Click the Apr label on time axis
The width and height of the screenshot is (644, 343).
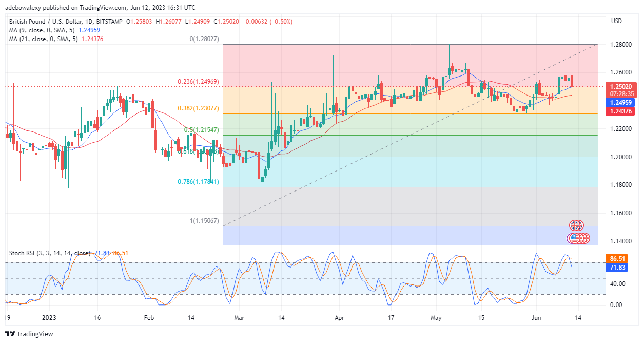pyautogui.click(x=340, y=318)
